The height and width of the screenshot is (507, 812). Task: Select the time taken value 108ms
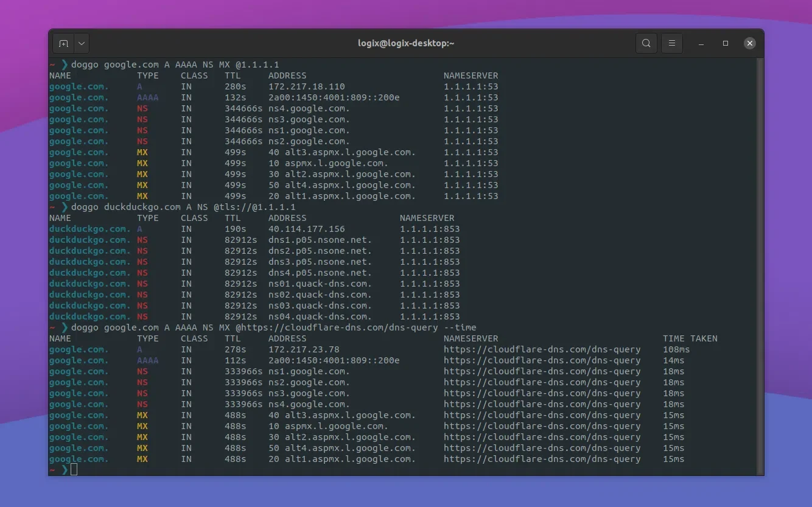676,349
